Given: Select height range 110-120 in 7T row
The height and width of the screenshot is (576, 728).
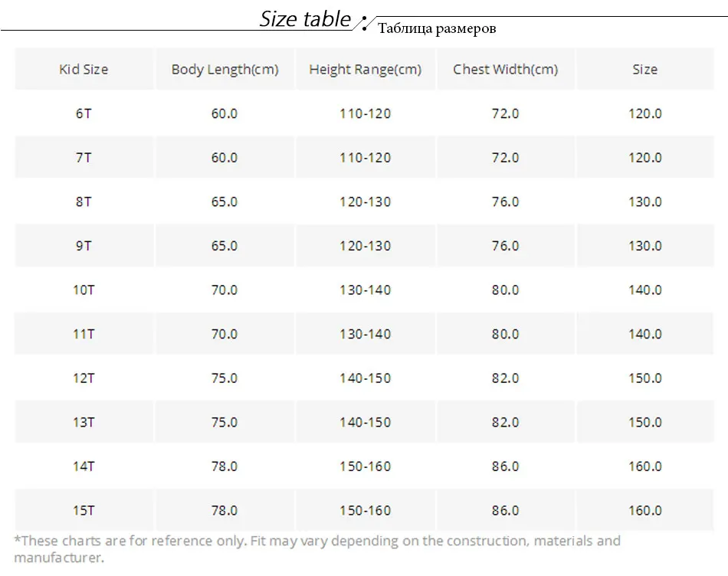Looking at the screenshot, I should (x=366, y=157).
